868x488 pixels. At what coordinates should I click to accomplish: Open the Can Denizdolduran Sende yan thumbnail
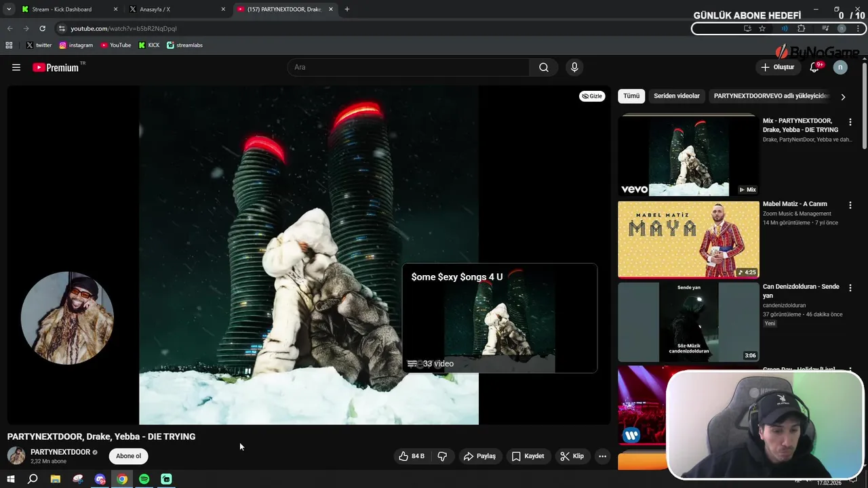tap(688, 322)
